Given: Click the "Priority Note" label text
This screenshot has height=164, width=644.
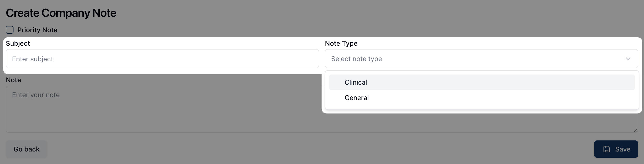Looking at the screenshot, I should (x=37, y=30).
